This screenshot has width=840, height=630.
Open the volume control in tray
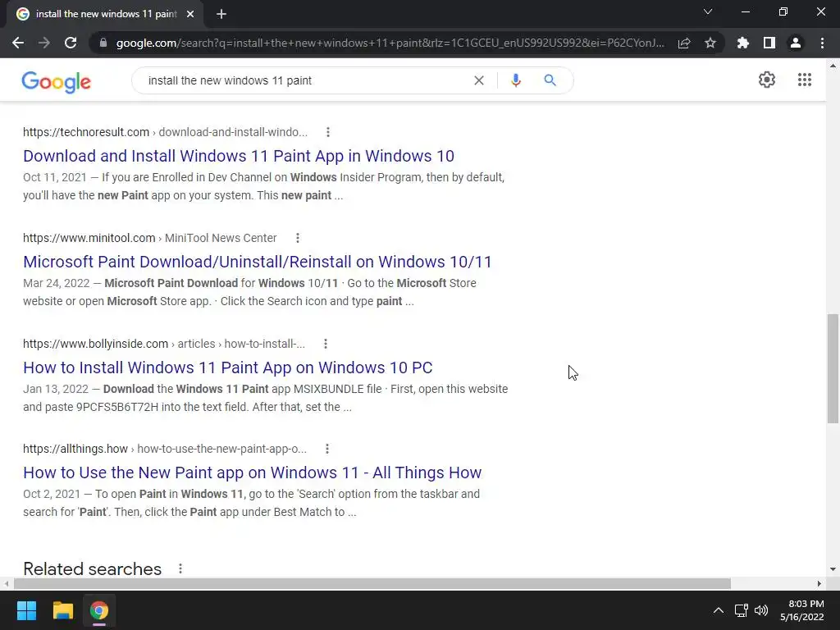click(x=761, y=610)
